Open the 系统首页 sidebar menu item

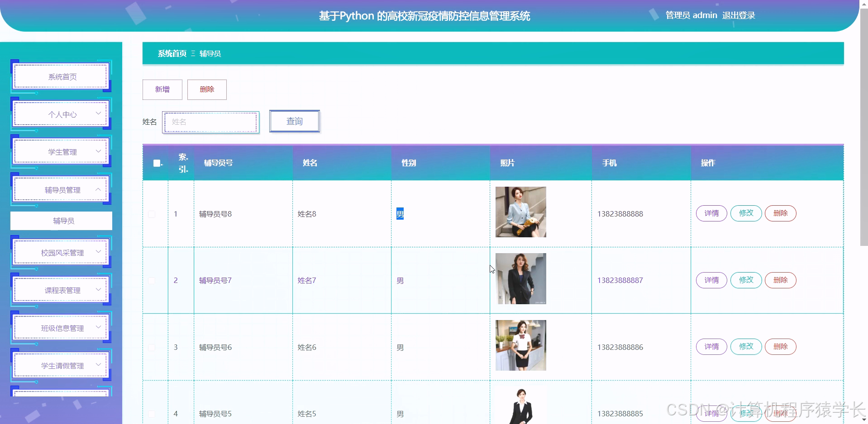click(61, 76)
